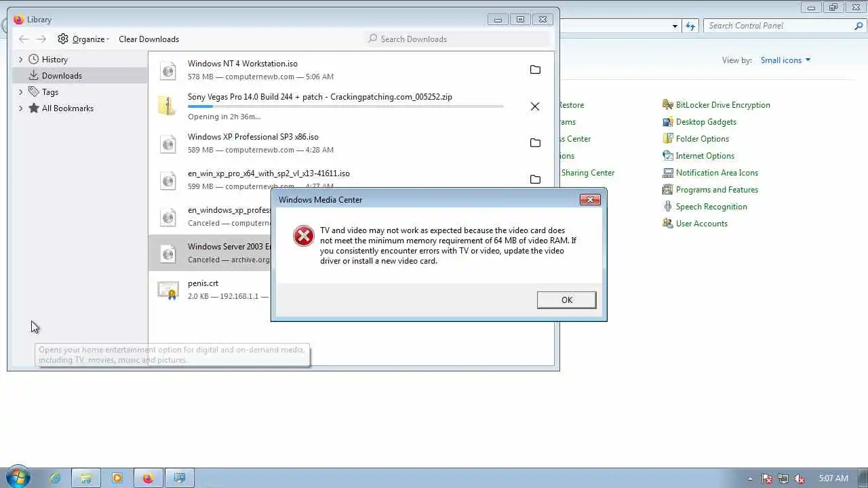
Task: Select Downloads in the Library sidebar
Action: (62, 76)
